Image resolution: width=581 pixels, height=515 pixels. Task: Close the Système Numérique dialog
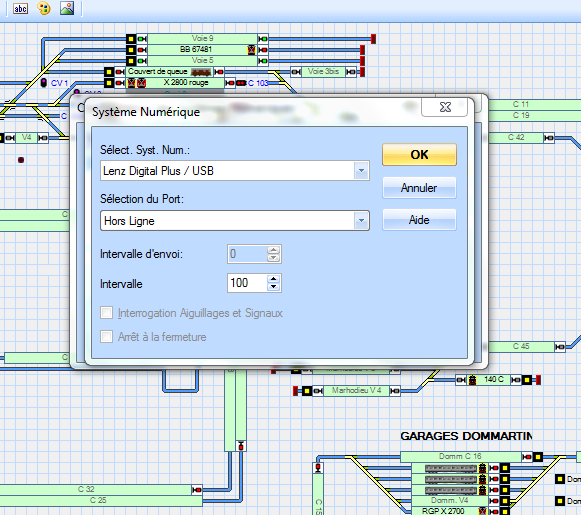pyautogui.click(x=445, y=107)
